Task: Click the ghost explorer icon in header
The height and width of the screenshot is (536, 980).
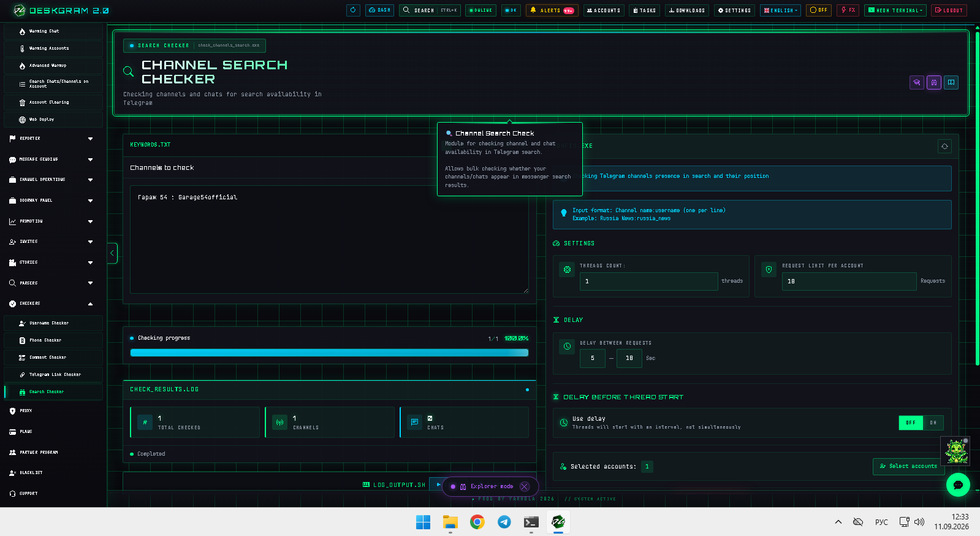Action: click(x=933, y=82)
